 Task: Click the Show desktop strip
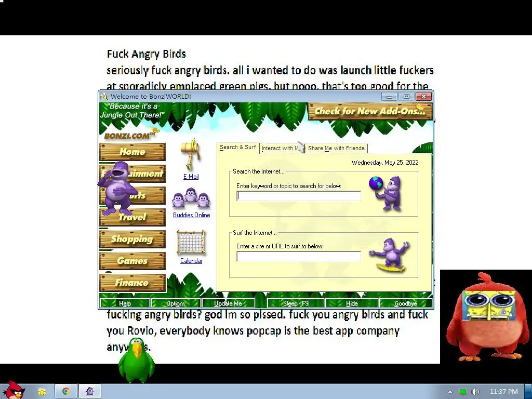(528, 392)
